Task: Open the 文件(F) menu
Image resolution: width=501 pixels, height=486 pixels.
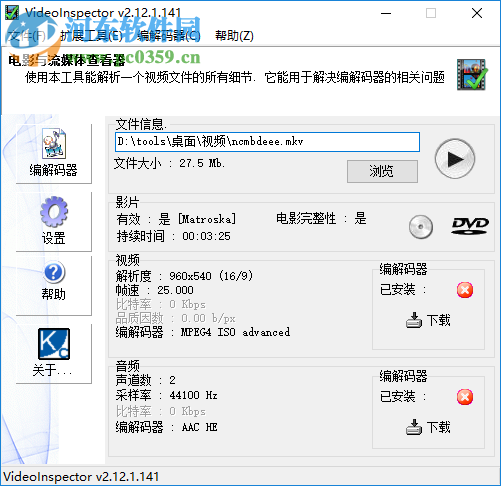Action: point(26,36)
